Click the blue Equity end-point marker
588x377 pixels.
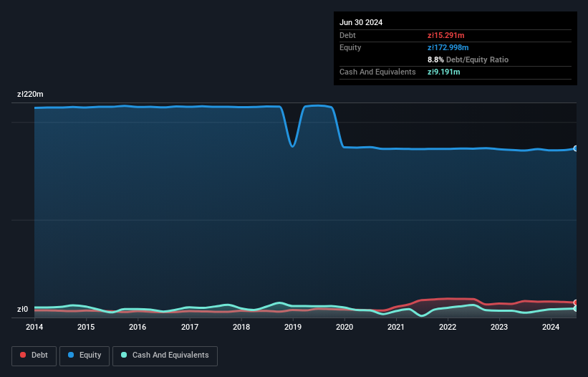pyautogui.click(x=576, y=148)
